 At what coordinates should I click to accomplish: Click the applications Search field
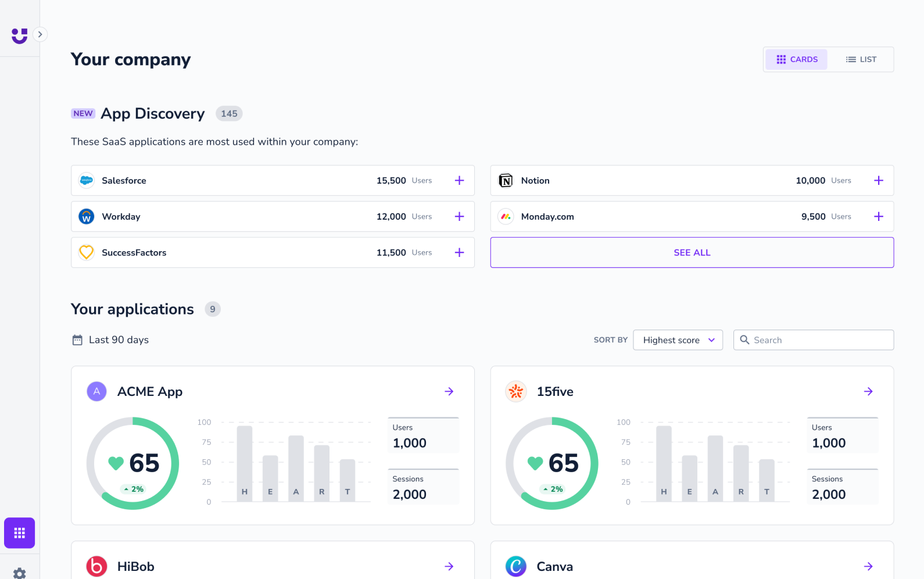pyautogui.click(x=819, y=340)
